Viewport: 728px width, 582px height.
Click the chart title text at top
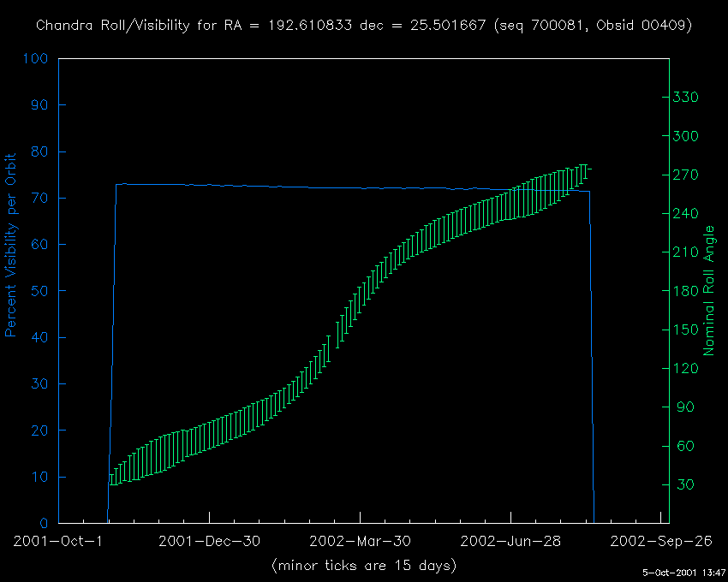(364, 26)
